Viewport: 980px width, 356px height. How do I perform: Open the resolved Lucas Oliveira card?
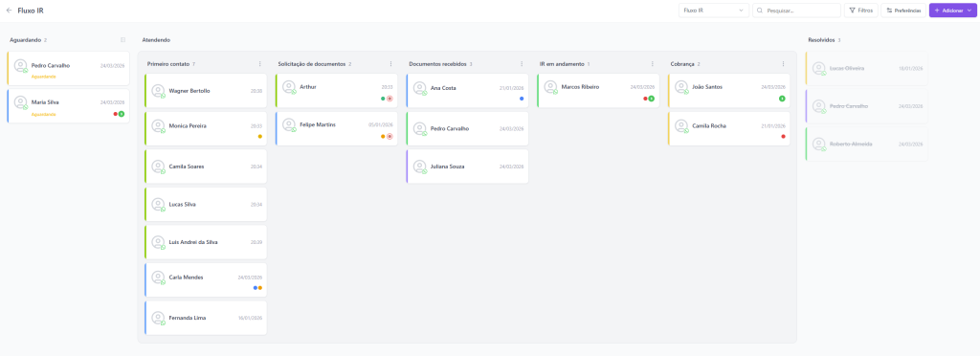coord(867,68)
